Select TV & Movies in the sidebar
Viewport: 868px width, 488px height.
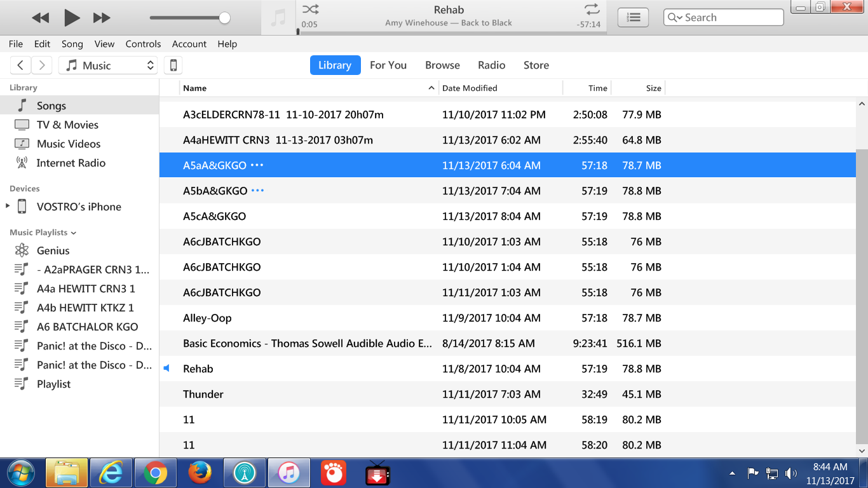click(x=79, y=125)
